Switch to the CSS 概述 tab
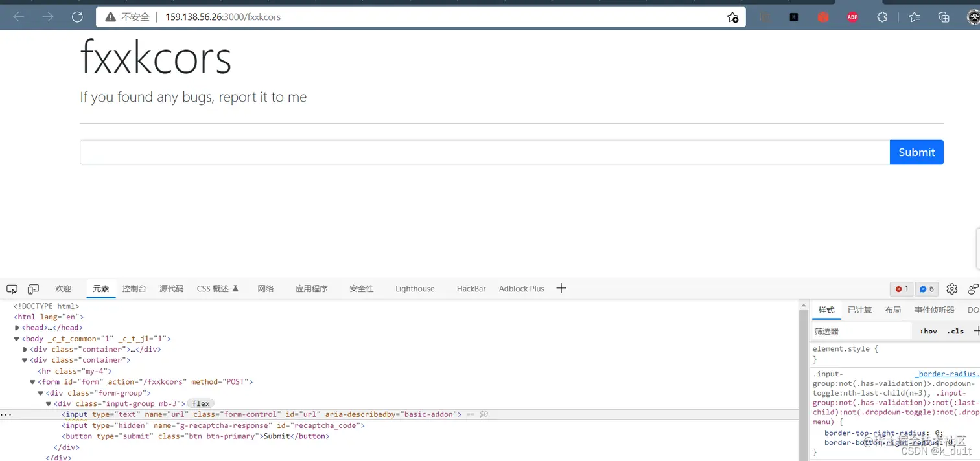Image resolution: width=980 pixels, height=461 pixels. click(218, 289)
